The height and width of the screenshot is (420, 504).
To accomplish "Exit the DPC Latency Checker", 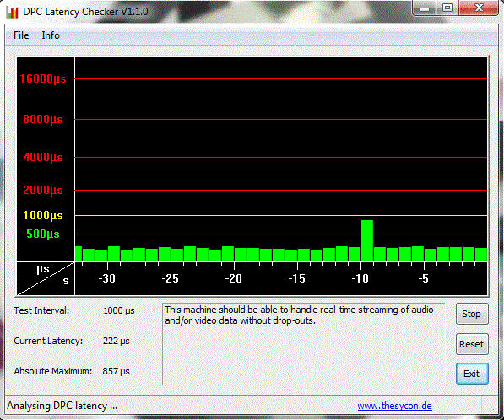I will (x=472, y=374).
